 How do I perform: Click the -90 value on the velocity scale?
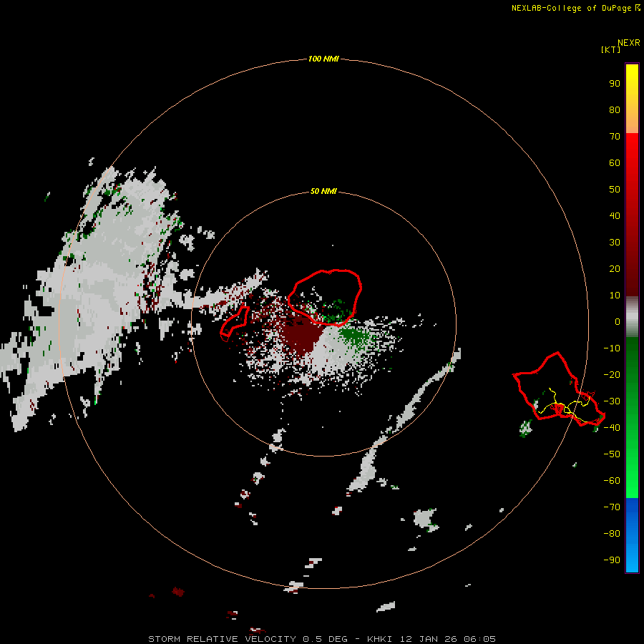click(x=612, y=560)
